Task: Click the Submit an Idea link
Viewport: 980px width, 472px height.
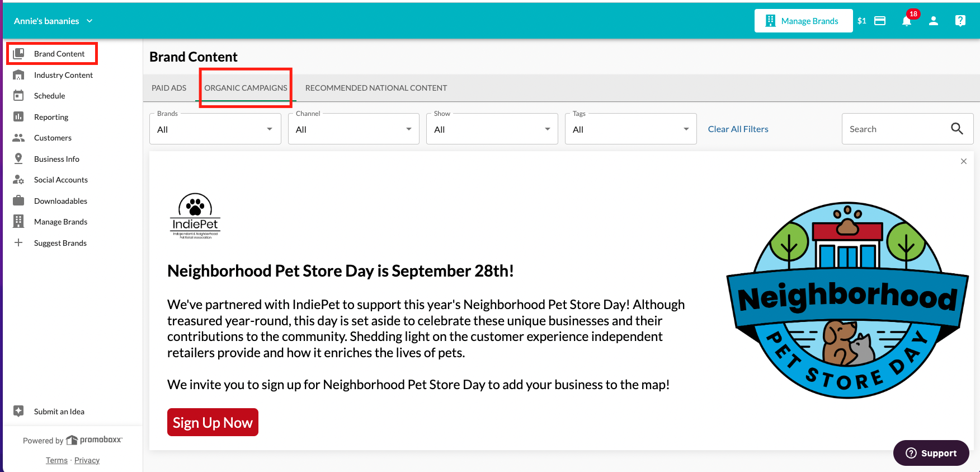Action: click(x=59, y=412)
